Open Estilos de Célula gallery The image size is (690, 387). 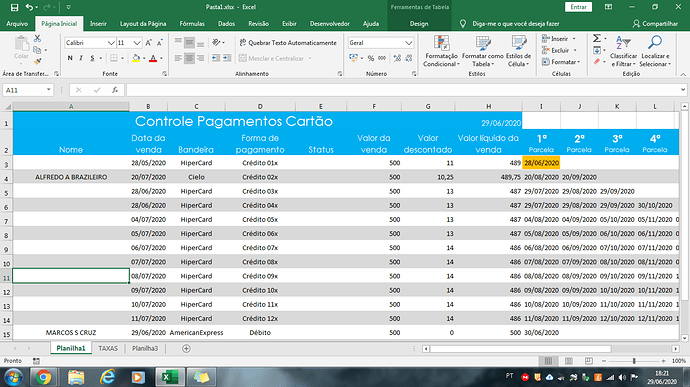[x=518, y=52]
